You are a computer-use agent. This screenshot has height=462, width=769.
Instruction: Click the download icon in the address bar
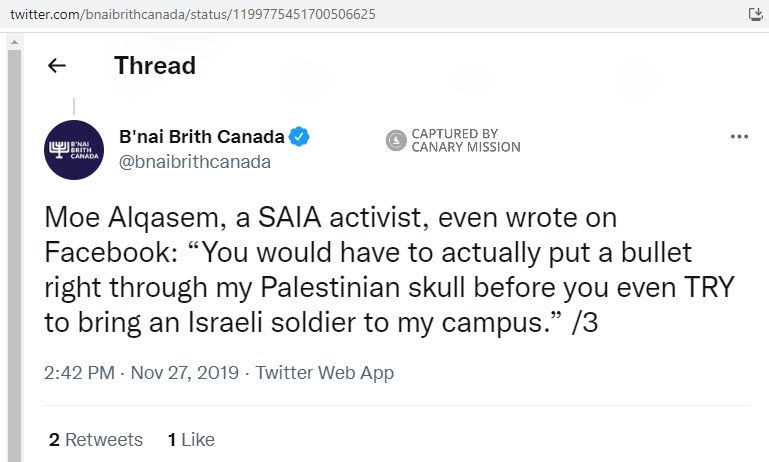[x=756, y=14]
